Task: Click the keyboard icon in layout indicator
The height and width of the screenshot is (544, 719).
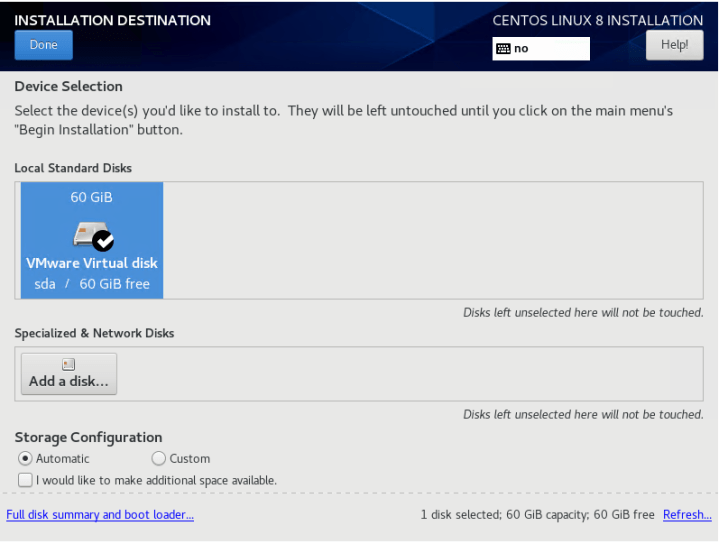Action: point(503,49)
